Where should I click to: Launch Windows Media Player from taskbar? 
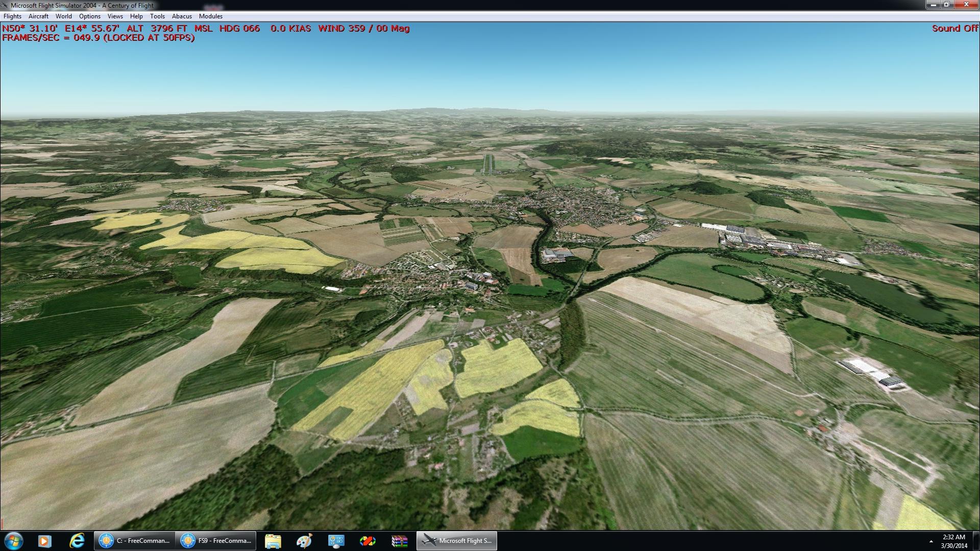coord(44,541)
